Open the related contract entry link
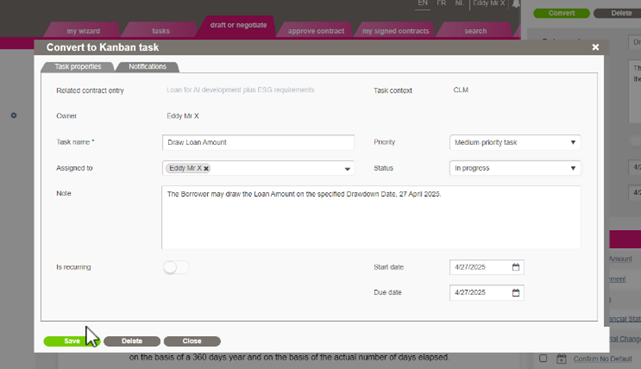This screenshot has height=369, width=641. 240,90
